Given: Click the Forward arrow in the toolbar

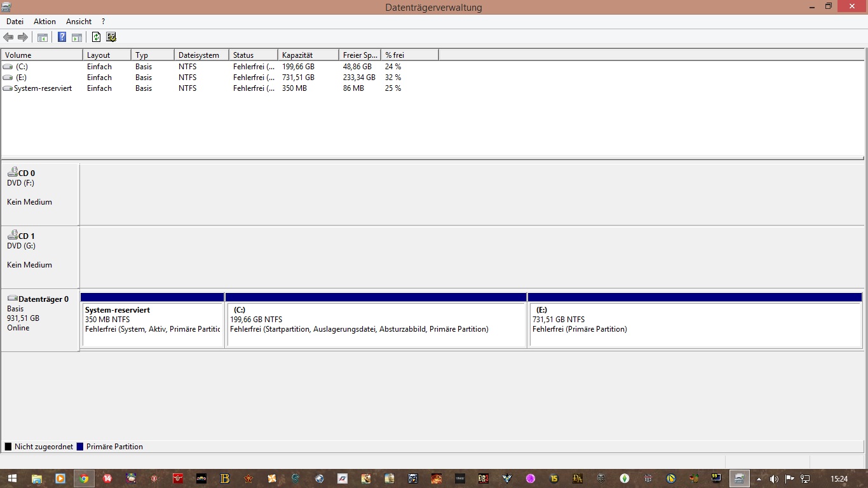Looking at the screenshot, I should tap(23, 37).
